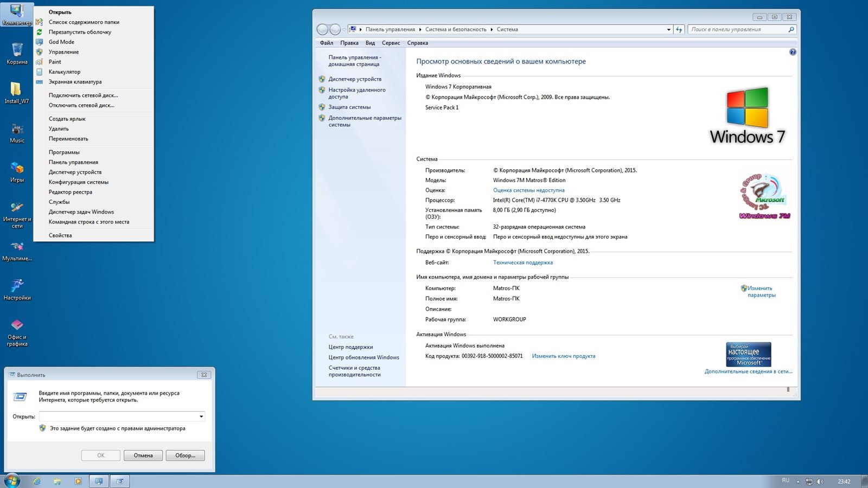Select the Офис и графика desktop icon

(17, 332)
